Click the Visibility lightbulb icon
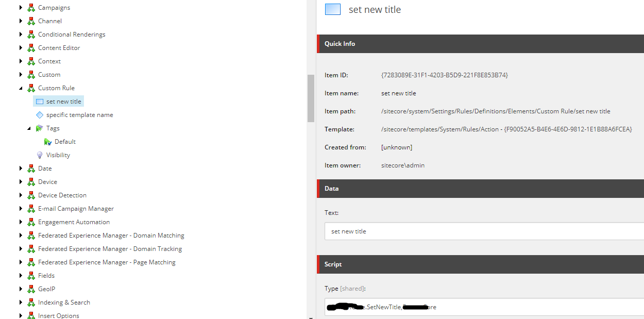The image size is (644, 319). (40, 155)
